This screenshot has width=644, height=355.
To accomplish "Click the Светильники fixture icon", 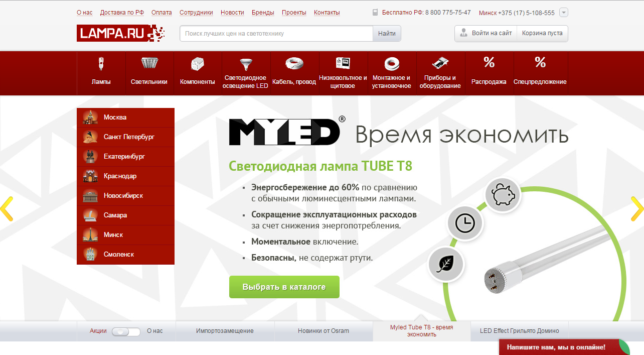I will (x=149, y=63).
